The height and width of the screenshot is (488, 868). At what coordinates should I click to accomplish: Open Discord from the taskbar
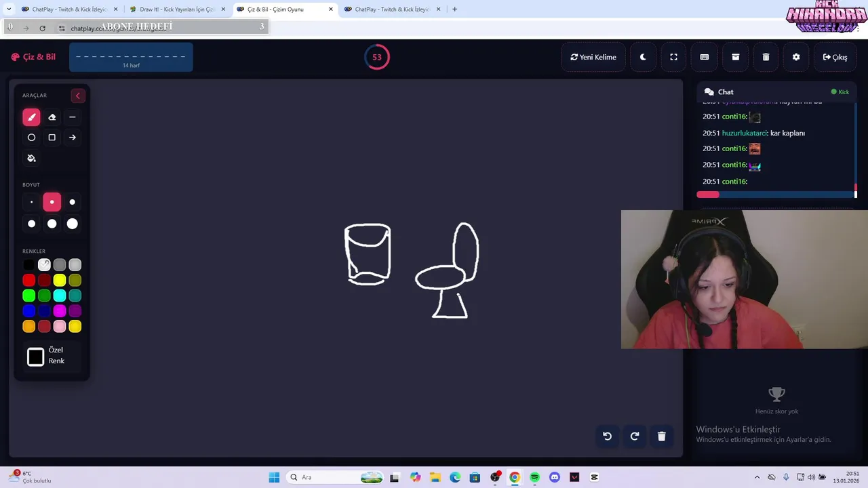click(x=555, y=477)
